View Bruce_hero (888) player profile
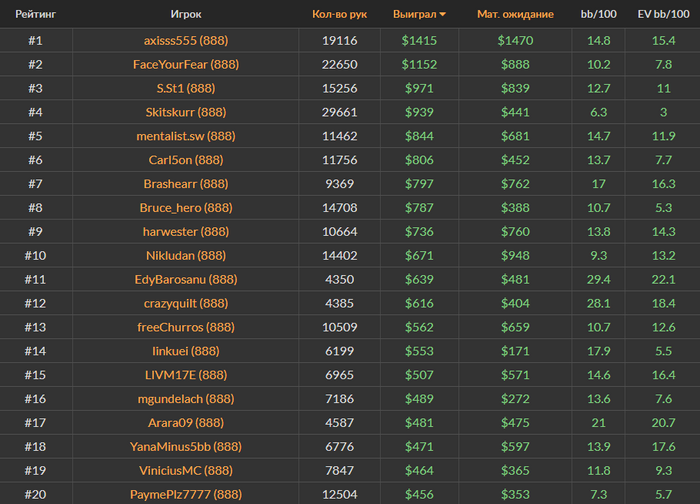Image resolution: width=700 pixels, height=504 pixels. point(185,208)
